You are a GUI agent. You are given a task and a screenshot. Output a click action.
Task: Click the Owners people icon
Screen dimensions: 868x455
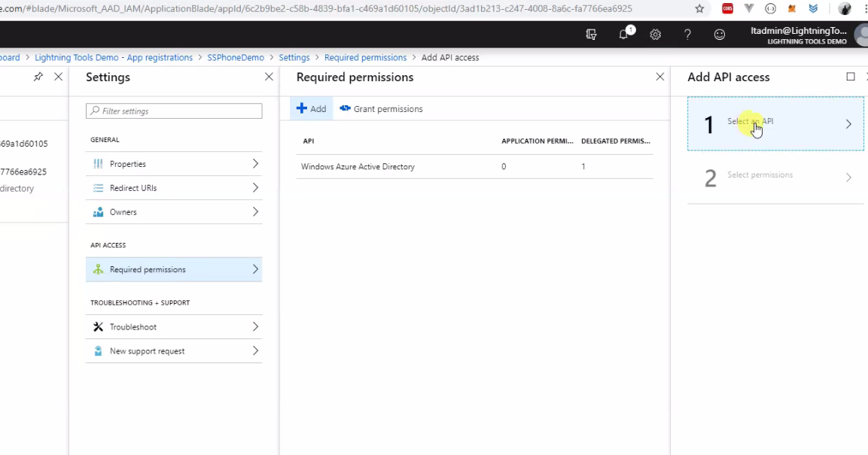(x=98, y=212)
